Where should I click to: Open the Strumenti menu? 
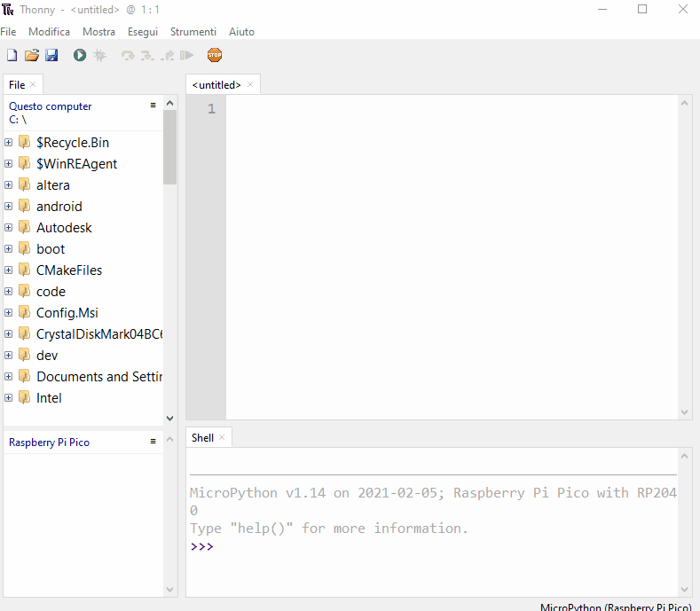pos(193,32)
